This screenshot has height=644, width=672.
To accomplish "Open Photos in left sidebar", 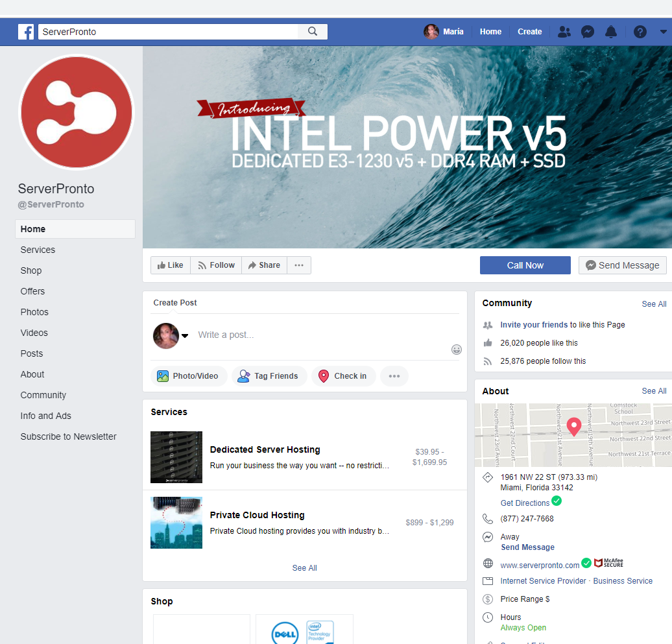I will tap(34, 312).
